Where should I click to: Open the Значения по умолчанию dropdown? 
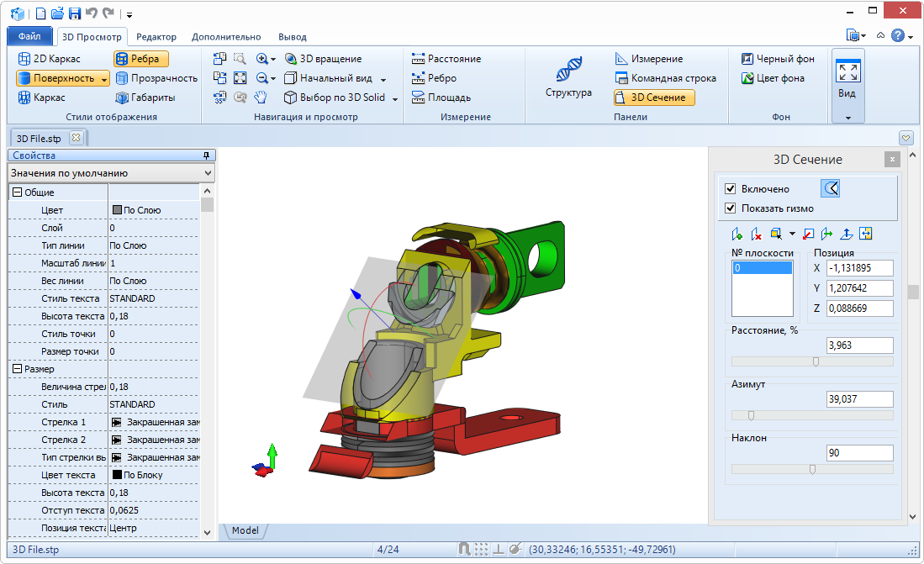click(x=111, y=173)
